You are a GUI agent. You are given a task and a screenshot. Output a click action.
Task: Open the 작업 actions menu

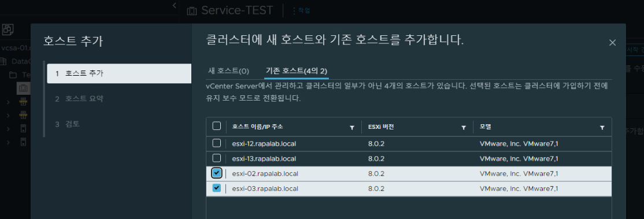[x=301, y=10]
